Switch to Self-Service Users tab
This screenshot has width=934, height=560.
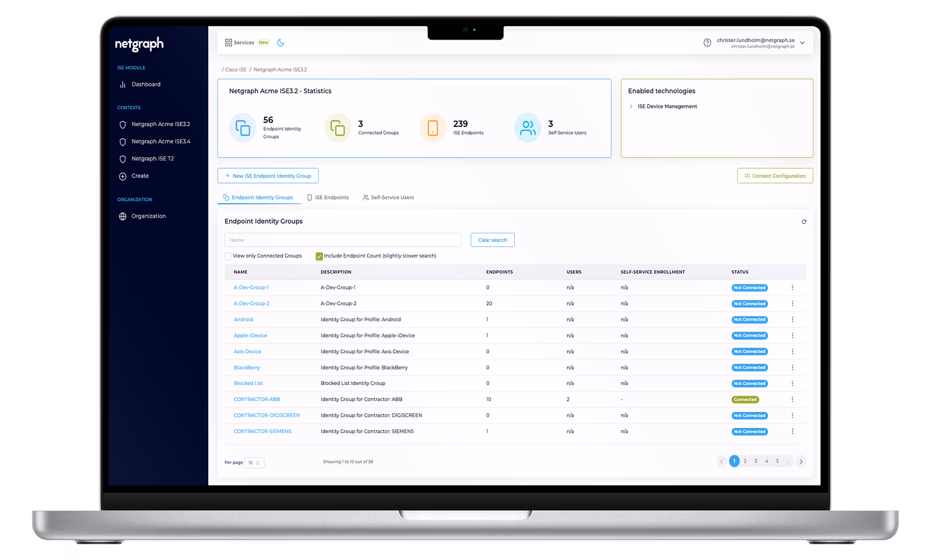coord(388,197)
